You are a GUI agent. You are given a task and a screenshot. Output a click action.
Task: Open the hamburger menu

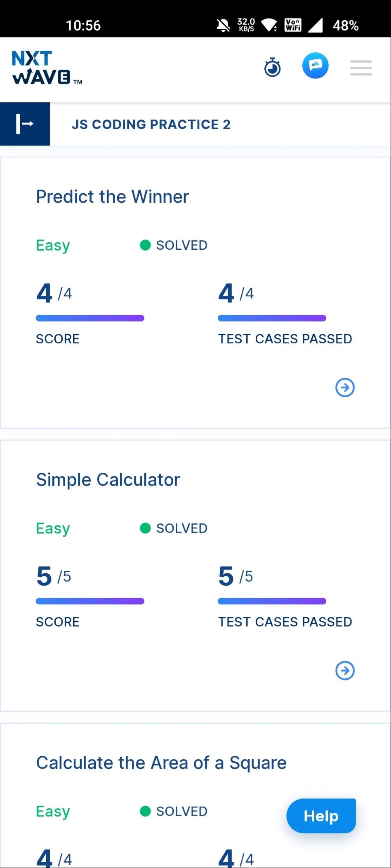361,68
